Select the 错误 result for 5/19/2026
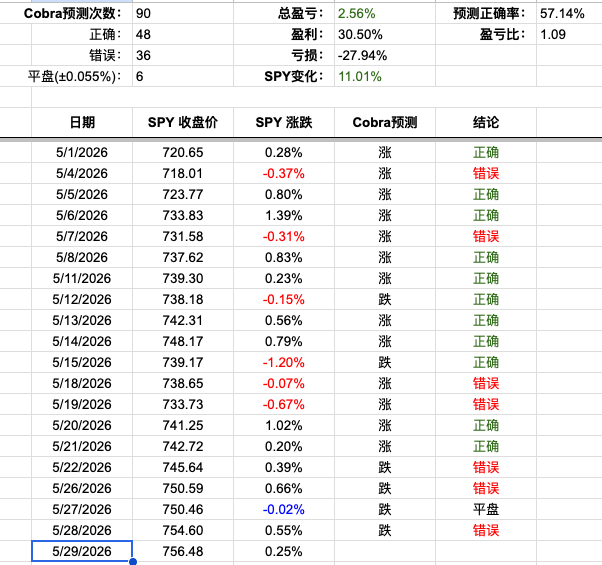Image resolution: width=602 pixels, height=565 pixels. tap(486, 404)
